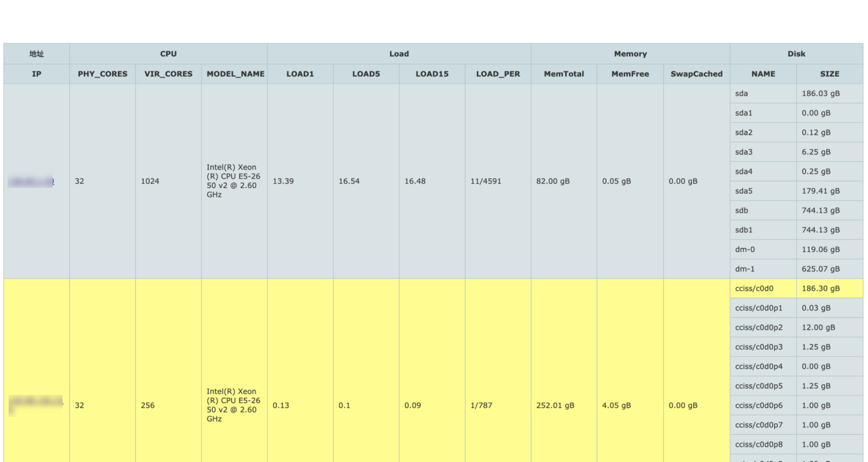Click the LOAD_PER column header
868x462 pixels.
click(498, 74)
